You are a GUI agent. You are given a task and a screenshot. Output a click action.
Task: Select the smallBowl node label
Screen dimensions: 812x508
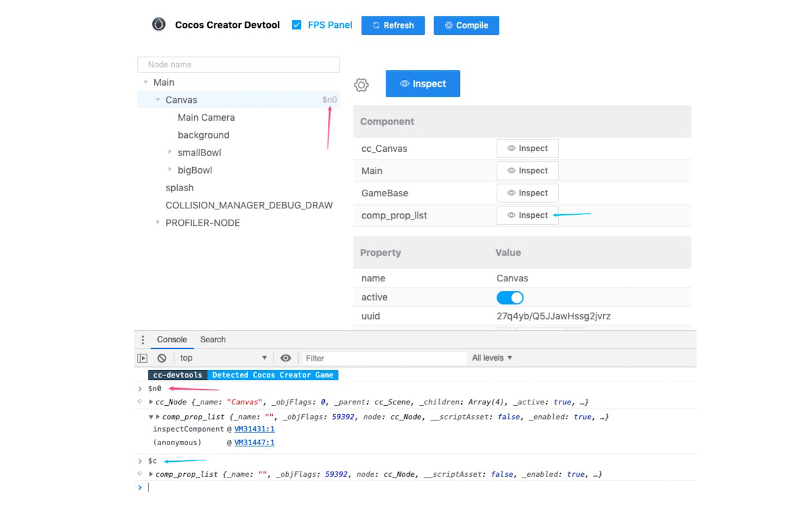199,152
